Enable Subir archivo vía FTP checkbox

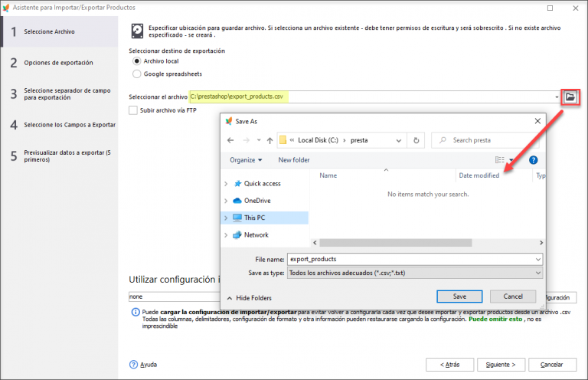tap(132, 110)
